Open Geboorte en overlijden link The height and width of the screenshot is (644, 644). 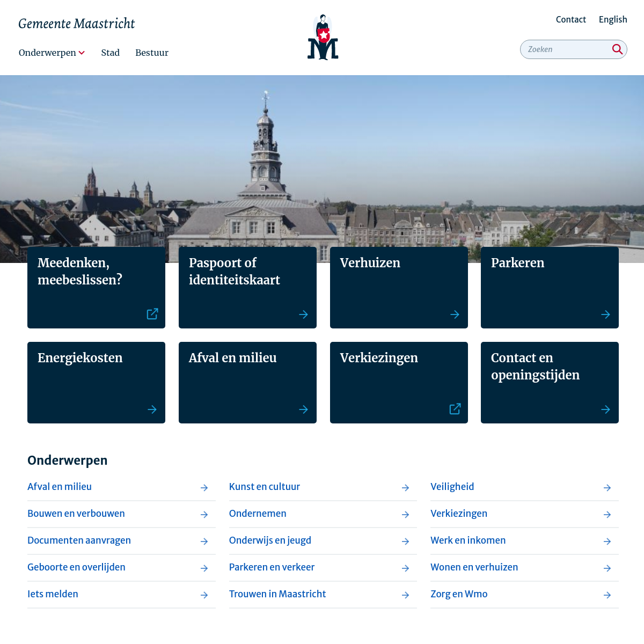[76, 567]
